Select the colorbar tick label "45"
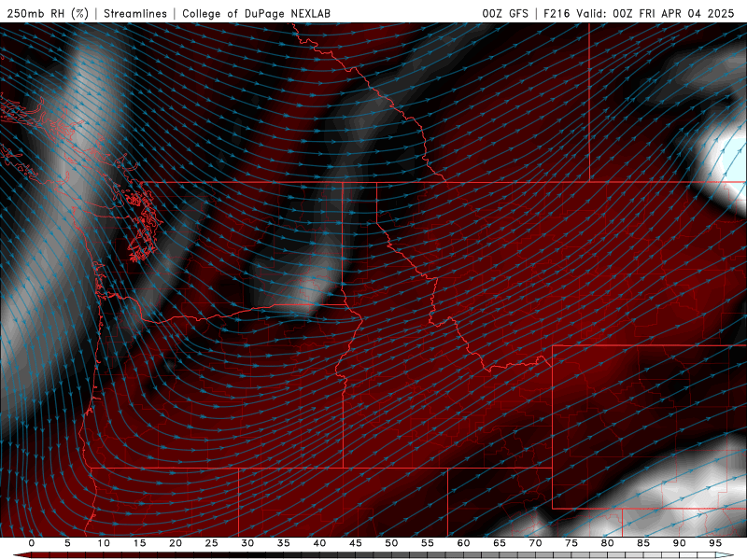The height and width of the screenshot is (560, 747). coord(356,543)
